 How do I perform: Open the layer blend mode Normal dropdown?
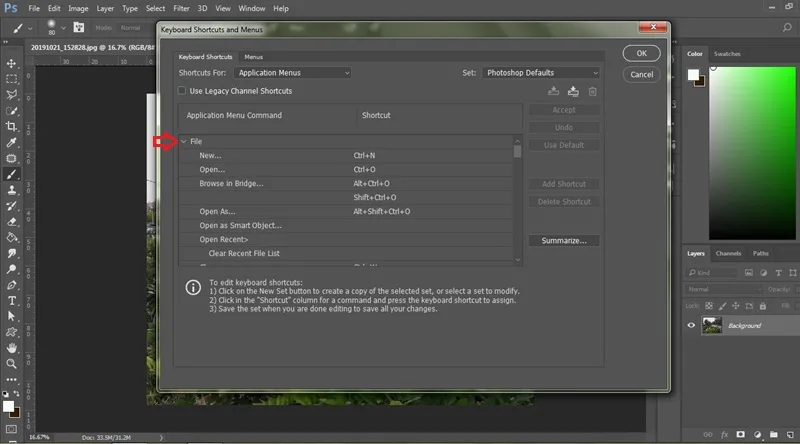[722, 289]
